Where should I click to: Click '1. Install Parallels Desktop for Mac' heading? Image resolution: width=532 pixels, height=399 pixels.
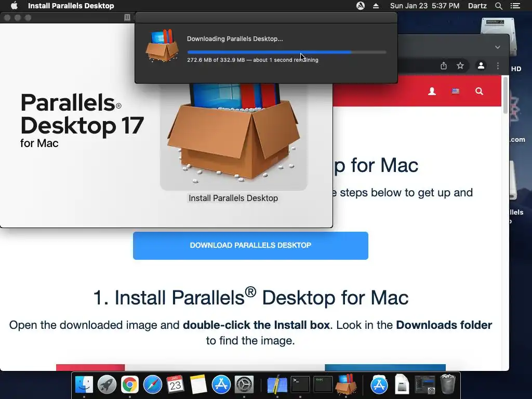[x=251, y=297]
